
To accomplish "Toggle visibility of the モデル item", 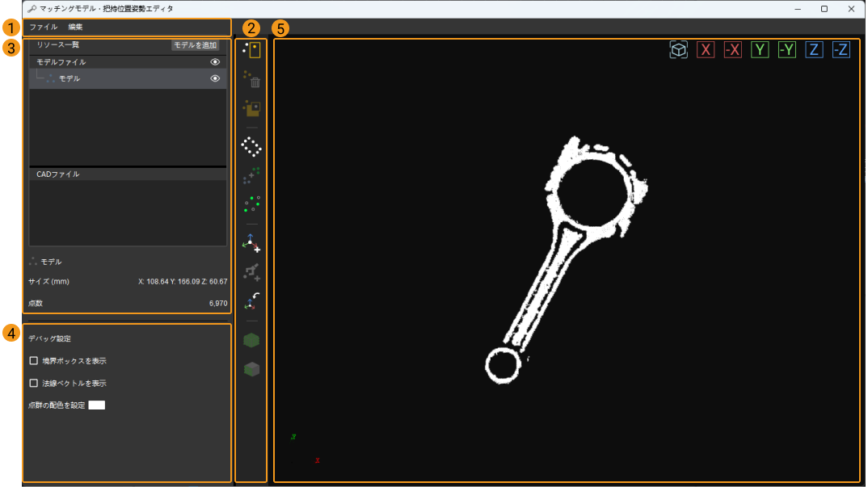I will click(x=215, y=78).
